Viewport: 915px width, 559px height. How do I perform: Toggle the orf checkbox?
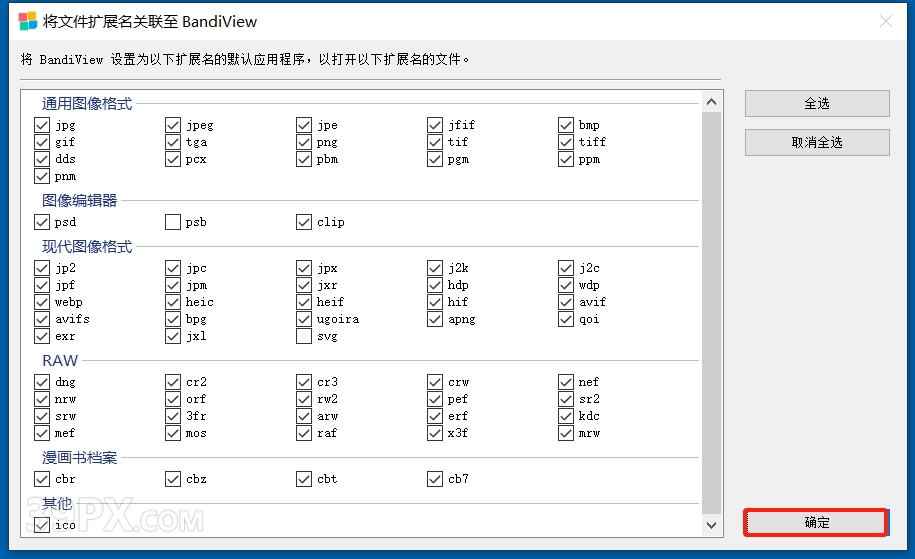coord(173,399)
